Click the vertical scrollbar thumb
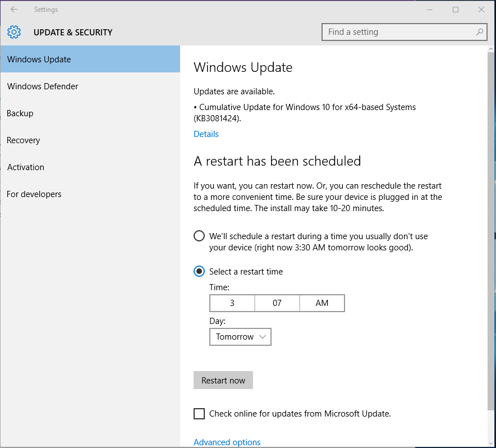Viewport: 496px width, 448px height. coord(491,231)
